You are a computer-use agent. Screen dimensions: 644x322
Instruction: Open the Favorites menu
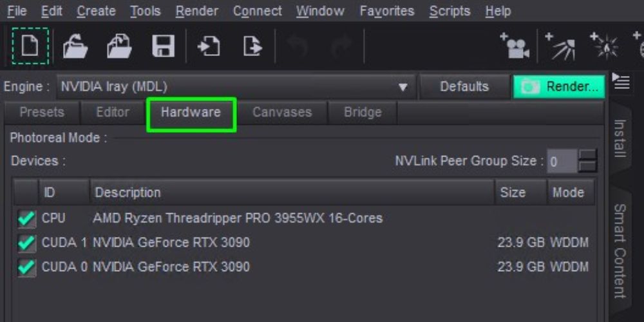click(387, 11)
